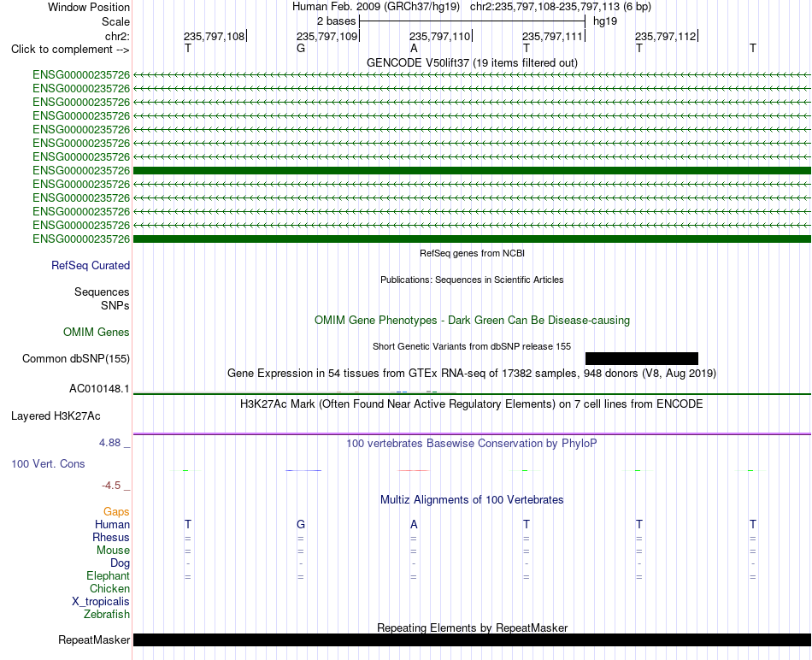Click the Multiz Alignments of 100 Vertebrates title
This screenshot has height=660, width=812.
click(472, 500)
